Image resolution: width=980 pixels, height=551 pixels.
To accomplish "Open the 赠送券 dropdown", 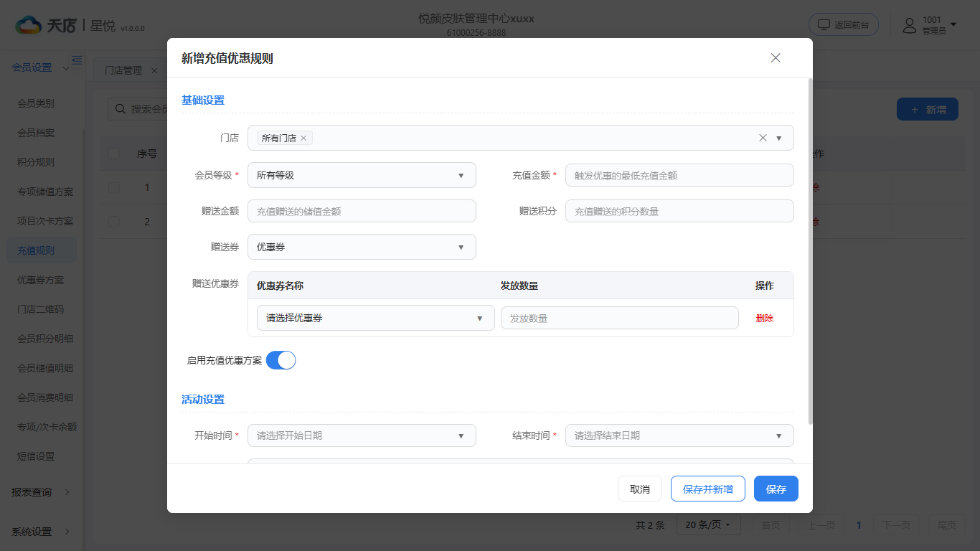I will click(362, 247).
